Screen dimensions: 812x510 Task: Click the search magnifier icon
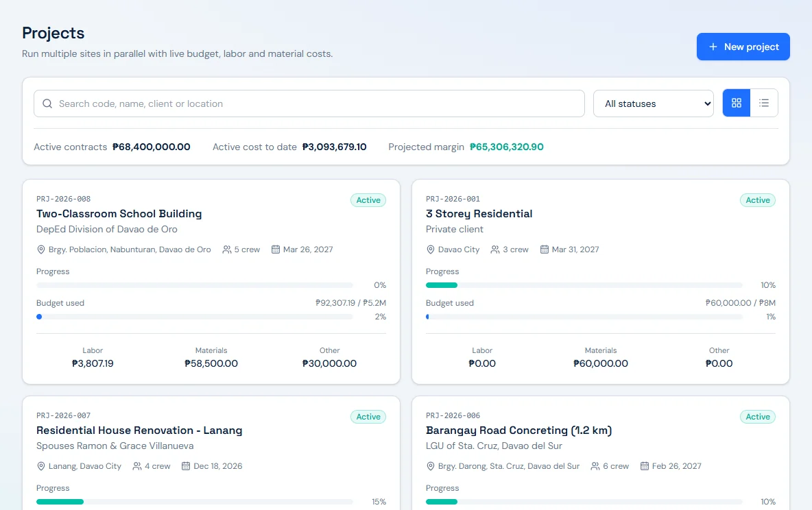pos(47,104)
